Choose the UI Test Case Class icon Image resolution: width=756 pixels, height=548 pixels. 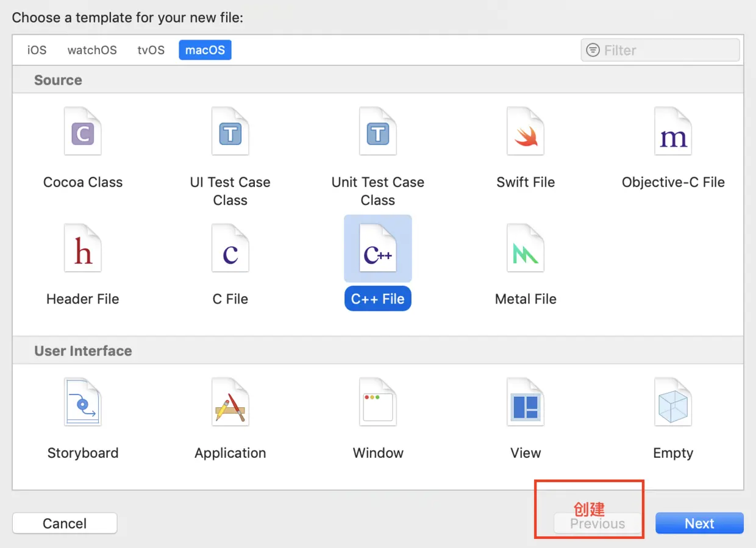(230, 132)
